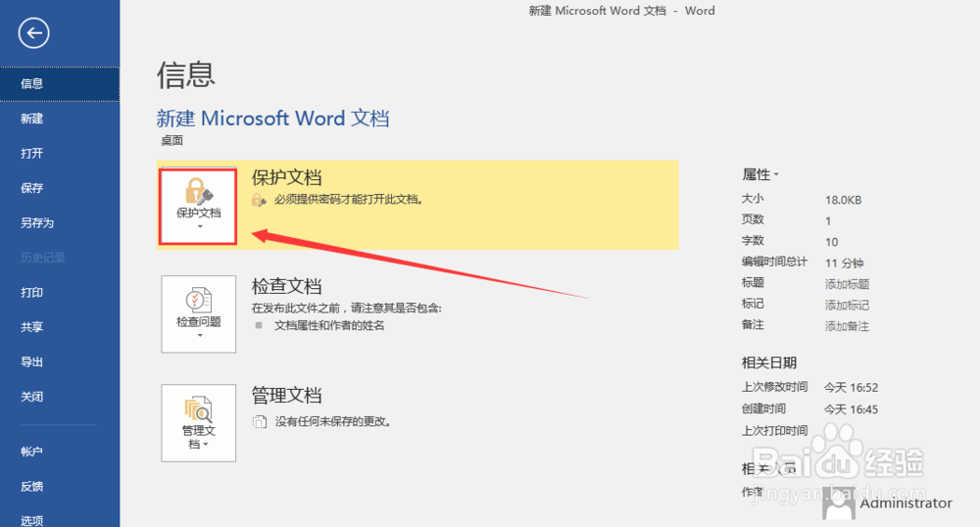Select 导出 in the sidebar
This screenshot has width=980, height=527.
pos(60,361)
